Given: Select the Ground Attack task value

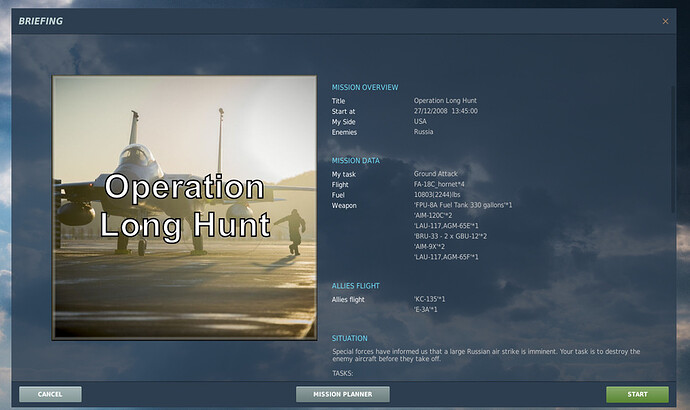Looking at the screenshot, I should click(x=438, y=174).
